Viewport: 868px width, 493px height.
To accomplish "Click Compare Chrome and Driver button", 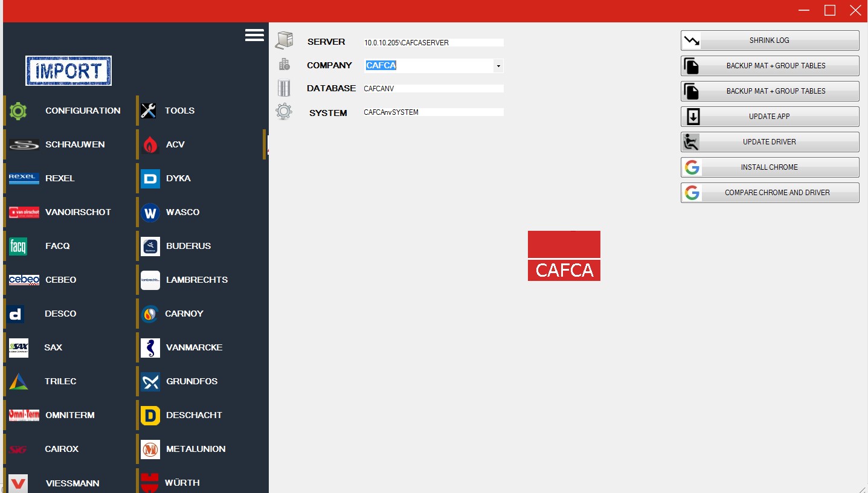I will [x=770, y=193].
